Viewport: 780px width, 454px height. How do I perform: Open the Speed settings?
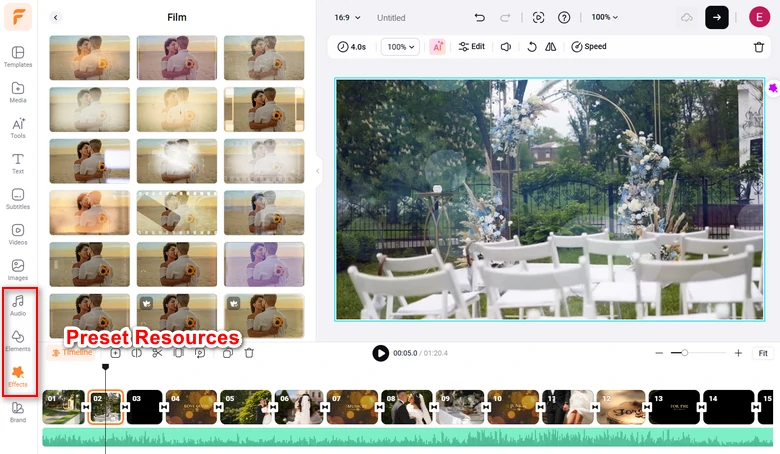(x=589, y=46)
